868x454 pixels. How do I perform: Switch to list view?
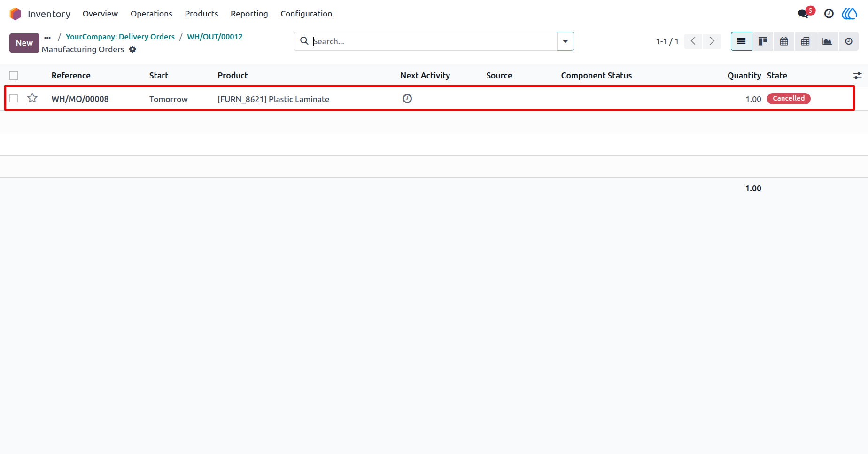(x=741, y=41)
